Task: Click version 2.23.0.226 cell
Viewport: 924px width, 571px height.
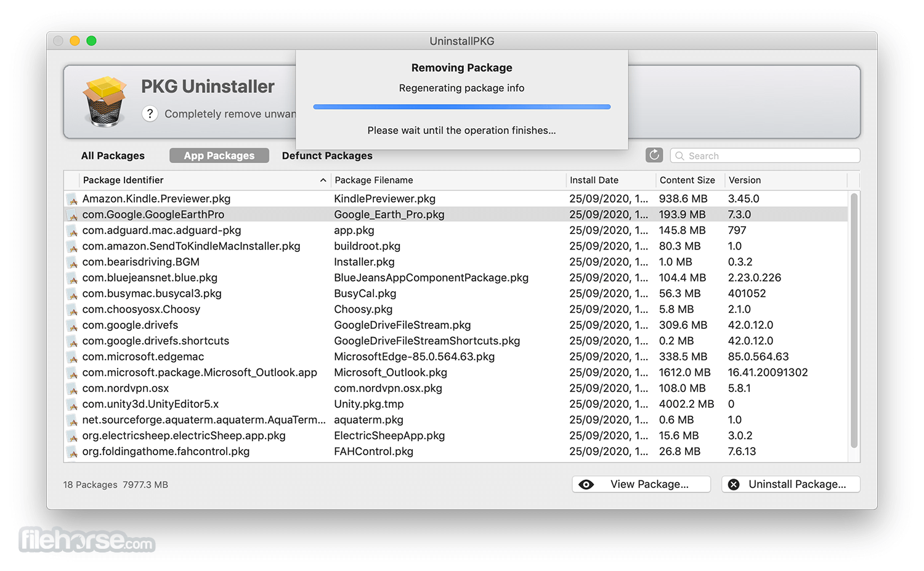Action: 754,278
